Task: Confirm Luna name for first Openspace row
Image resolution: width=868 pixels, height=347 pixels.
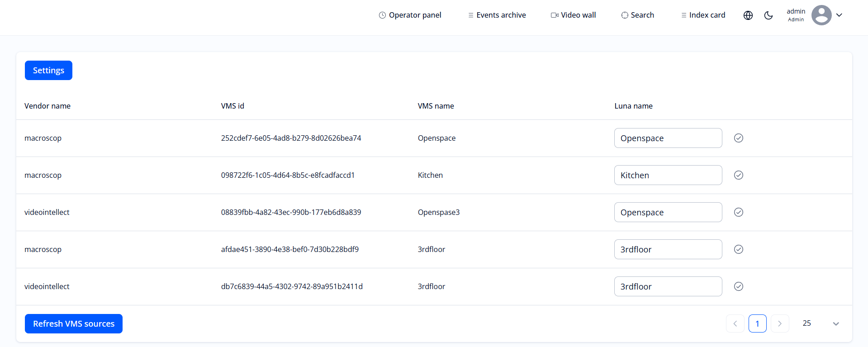Action: [738, 138]
